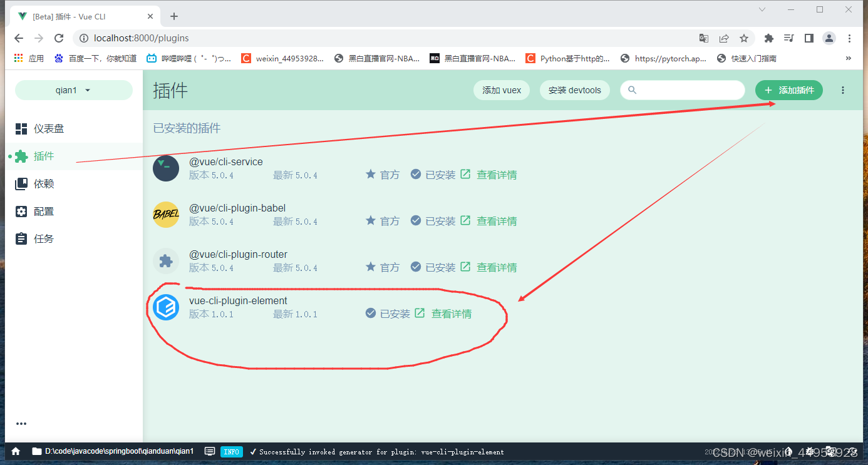Click the [Beta] 插件 - Vue CLI tab

click(x=85, y=16)
